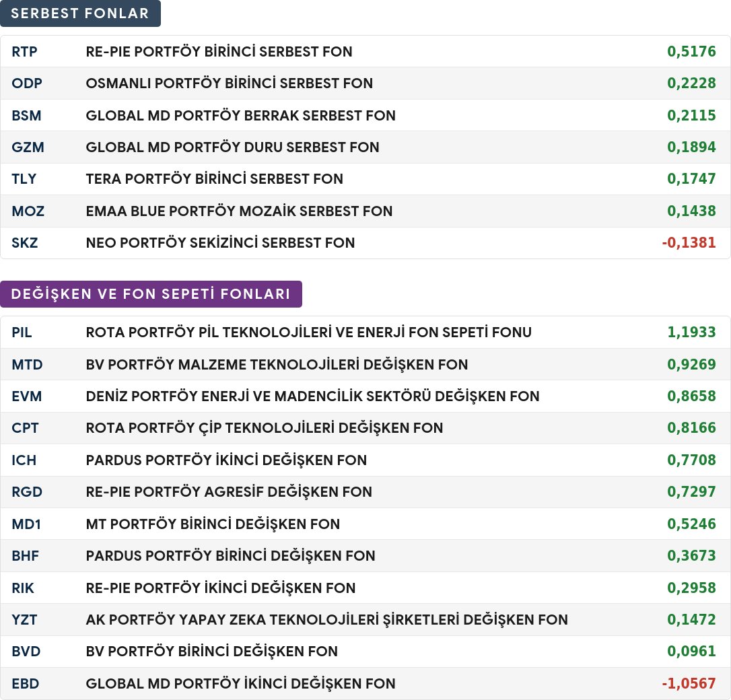Screen dimensions: 731x700
Task: Select ROTA PORTFÖY ÇİP TEKNOLOJİLERİ DEĞİŞKEN FON
Action: pos(265,428)
